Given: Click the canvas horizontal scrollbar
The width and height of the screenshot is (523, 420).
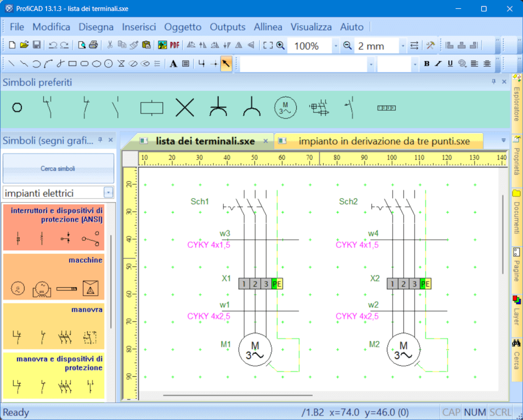Looking at the screenshot, I should [237, 395].
